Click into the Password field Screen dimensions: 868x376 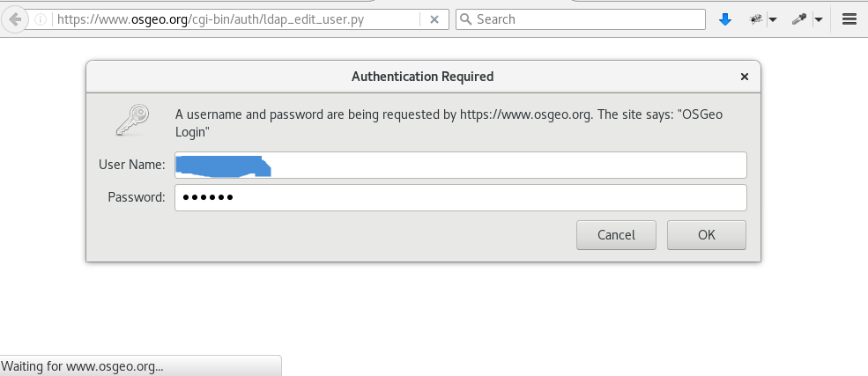460,197
